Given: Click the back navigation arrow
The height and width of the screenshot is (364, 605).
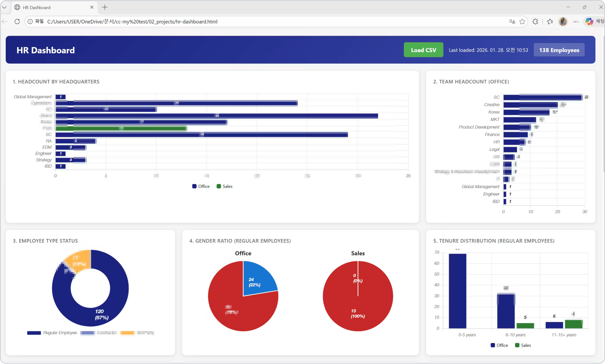Looking at the screenshot, I should [4, 22].
